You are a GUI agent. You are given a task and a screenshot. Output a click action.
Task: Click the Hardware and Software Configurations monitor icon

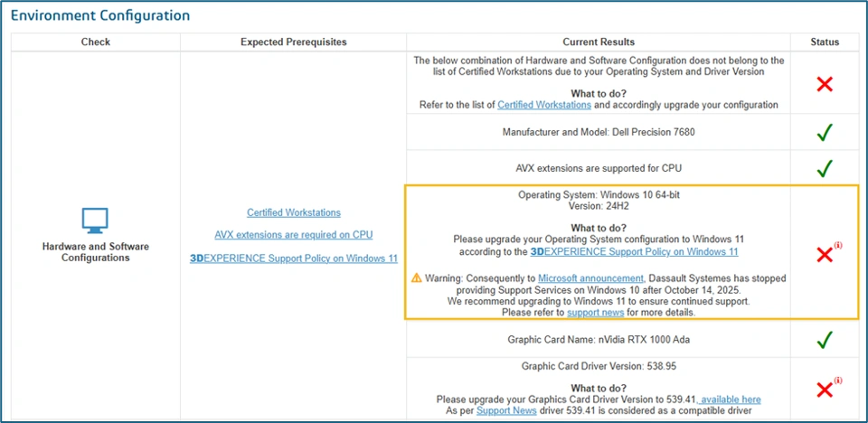click(x=95, y=221)
